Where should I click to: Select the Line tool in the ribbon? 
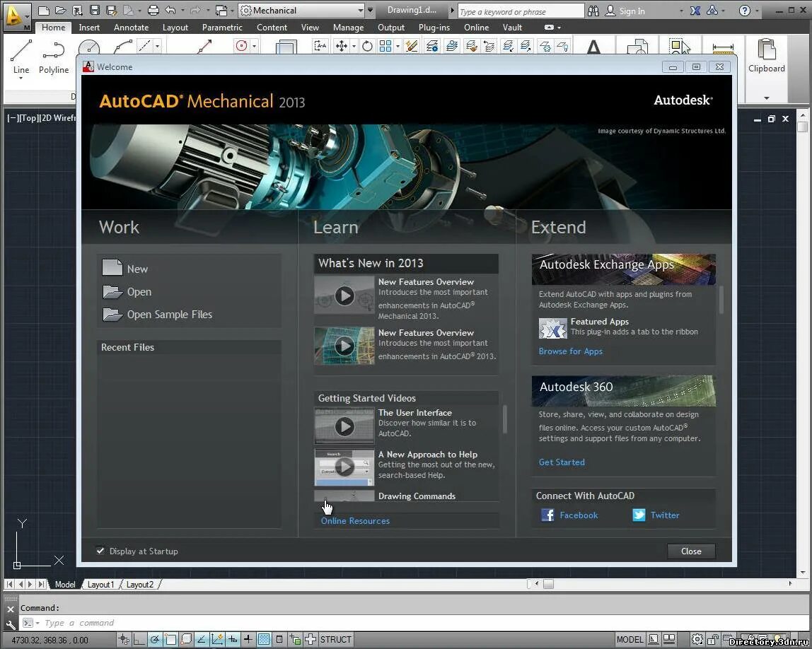click(x=21, y=57)
